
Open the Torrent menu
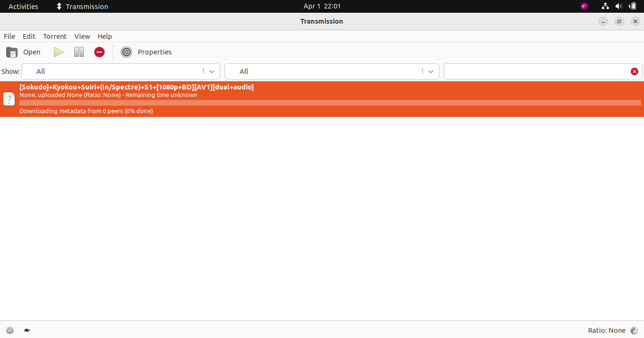(54, 36)
